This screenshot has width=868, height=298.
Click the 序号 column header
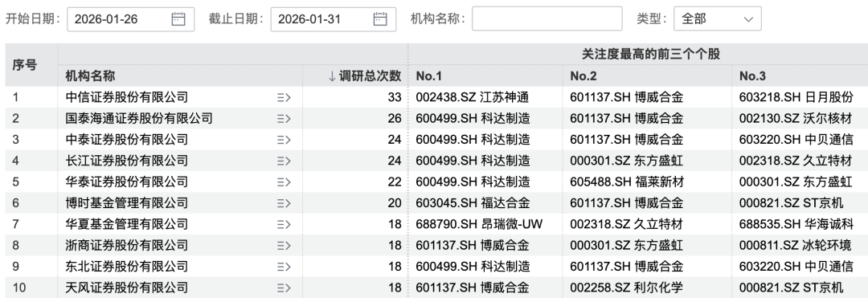pos(24,65)
